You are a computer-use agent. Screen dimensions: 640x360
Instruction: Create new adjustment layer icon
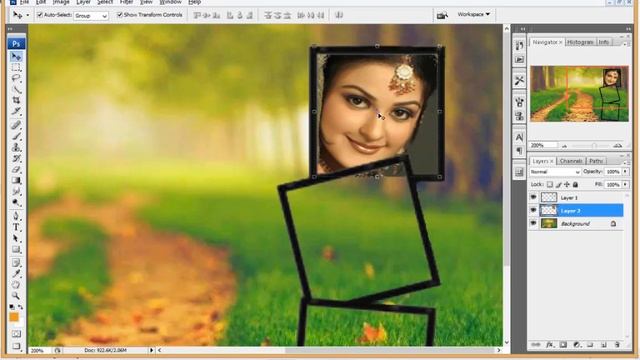pyautogui.click(x=577, y=345)
